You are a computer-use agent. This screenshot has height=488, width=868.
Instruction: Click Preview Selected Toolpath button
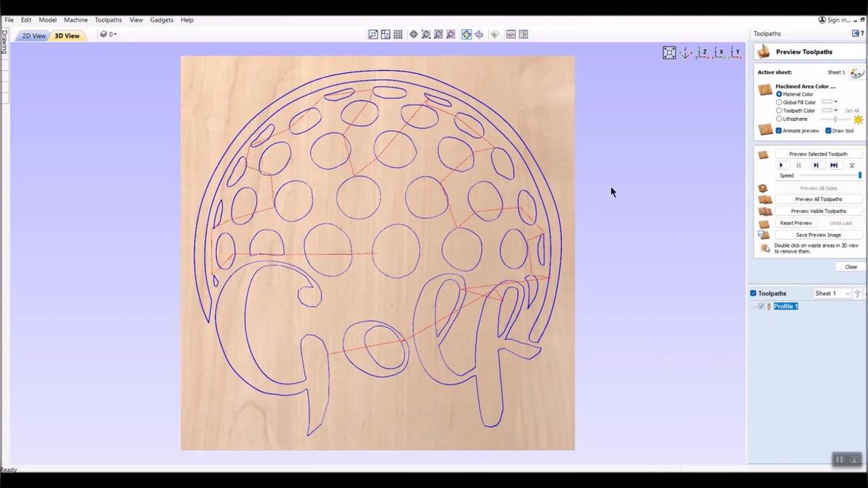tap(818, 154)
